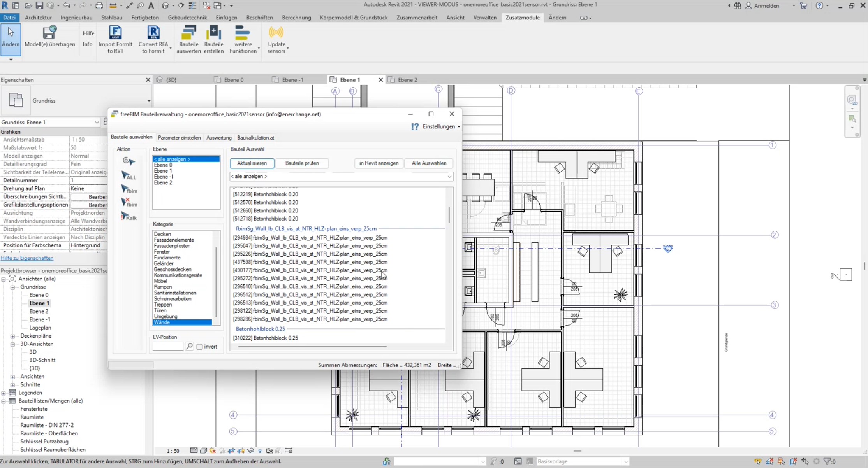Open the 'Gebäudetechnik' ribbon tab
Viewport: 868px width, 468px height.
[x=187, y=18]
